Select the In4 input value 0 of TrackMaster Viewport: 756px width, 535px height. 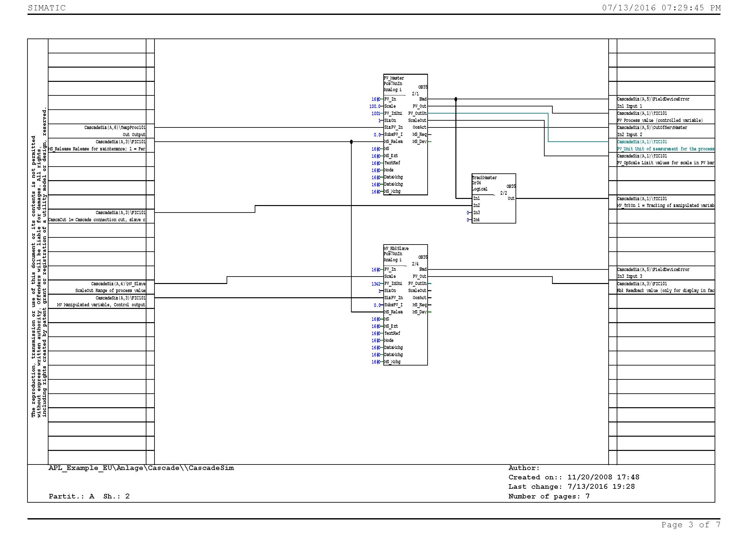pyautogui.click(x=468, y=220)
